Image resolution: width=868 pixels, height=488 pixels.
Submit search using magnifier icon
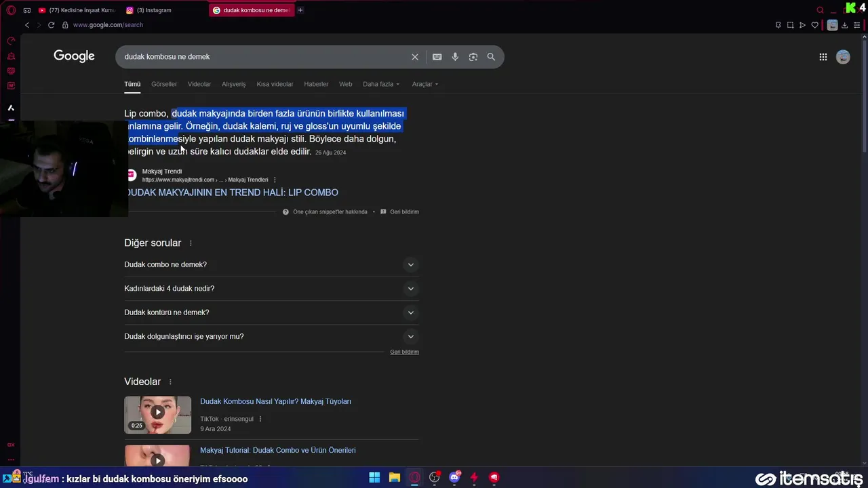491,57
